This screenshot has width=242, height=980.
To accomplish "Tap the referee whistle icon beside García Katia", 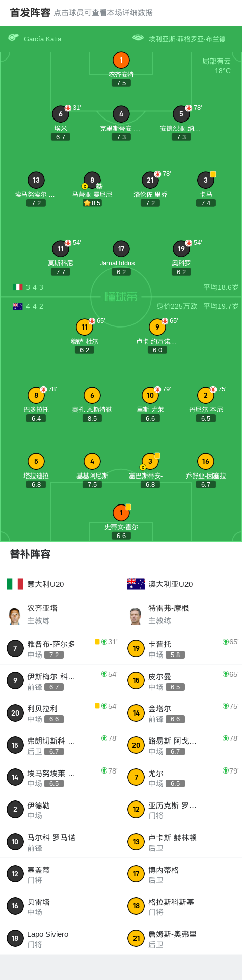I will tap(13, 38).
